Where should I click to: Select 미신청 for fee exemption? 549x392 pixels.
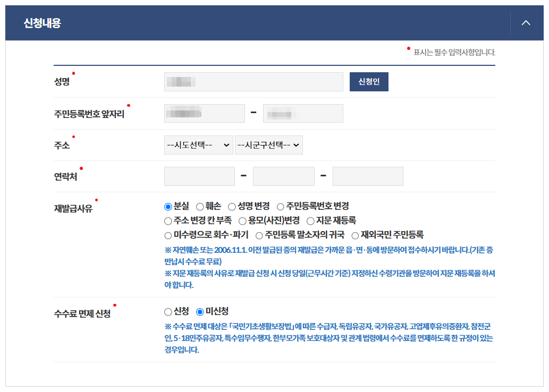[x=200, y=311]
